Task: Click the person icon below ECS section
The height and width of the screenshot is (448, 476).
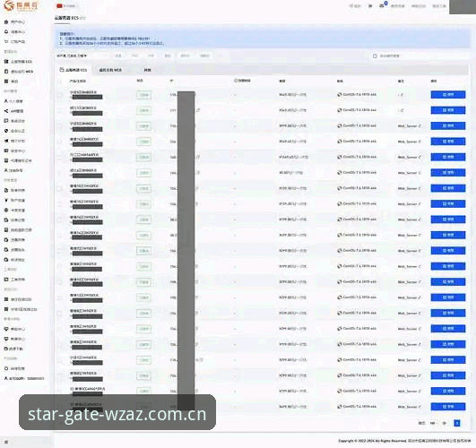Action: 6,101
